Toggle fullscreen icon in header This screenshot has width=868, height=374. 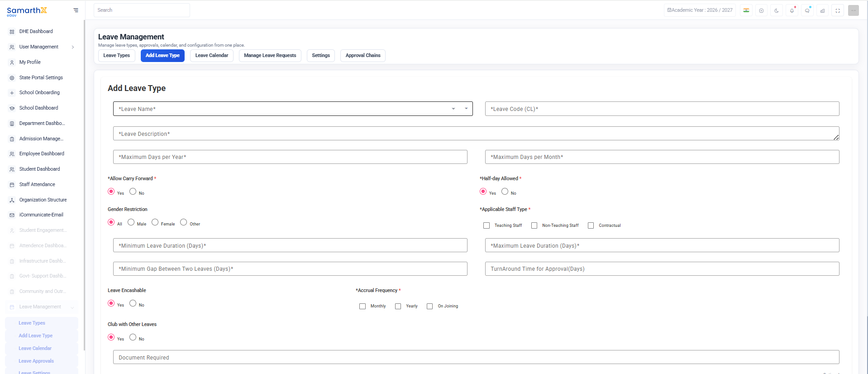coord(838,10)
